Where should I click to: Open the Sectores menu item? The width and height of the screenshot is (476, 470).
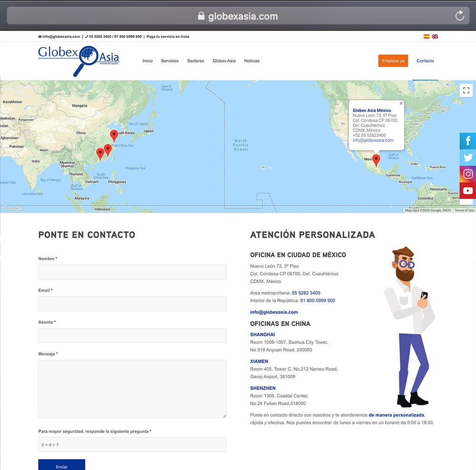[196, 61]
